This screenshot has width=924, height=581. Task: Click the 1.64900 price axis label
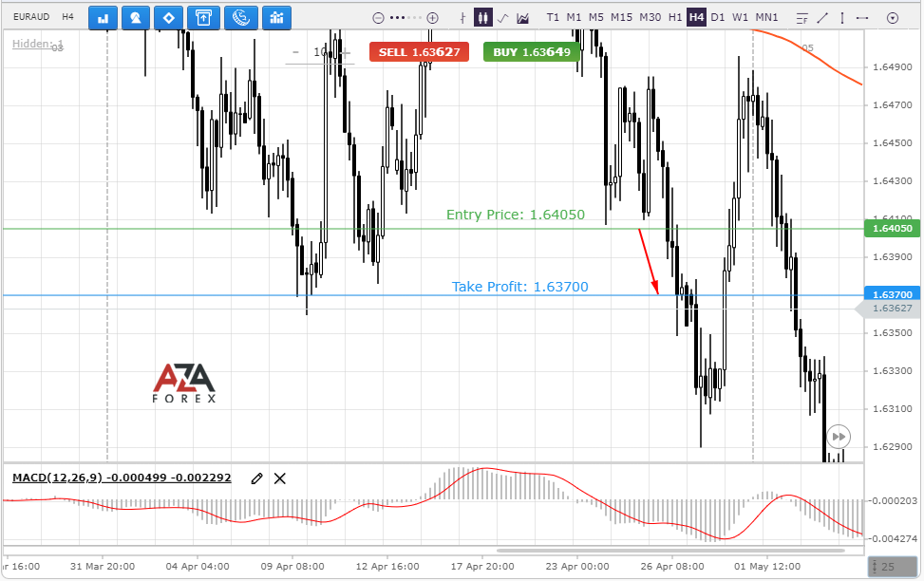pos(892,67)
